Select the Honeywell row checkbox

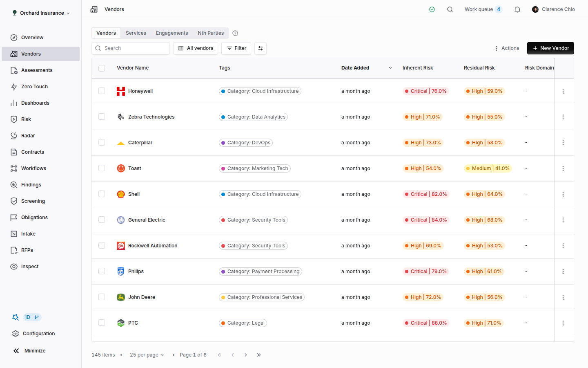pos(102,91)
